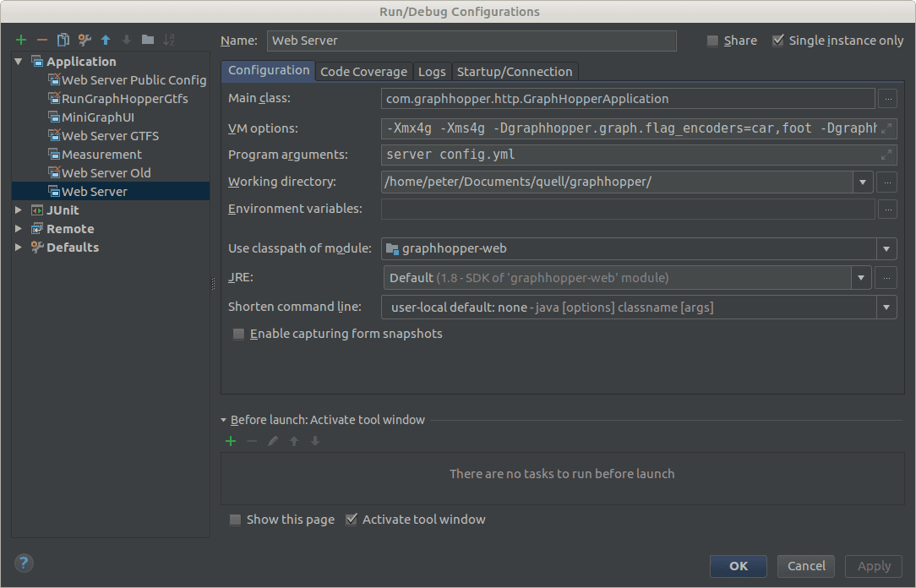Edit before-launch task pencil icon

pyautogui.click(x=273, y=441)
